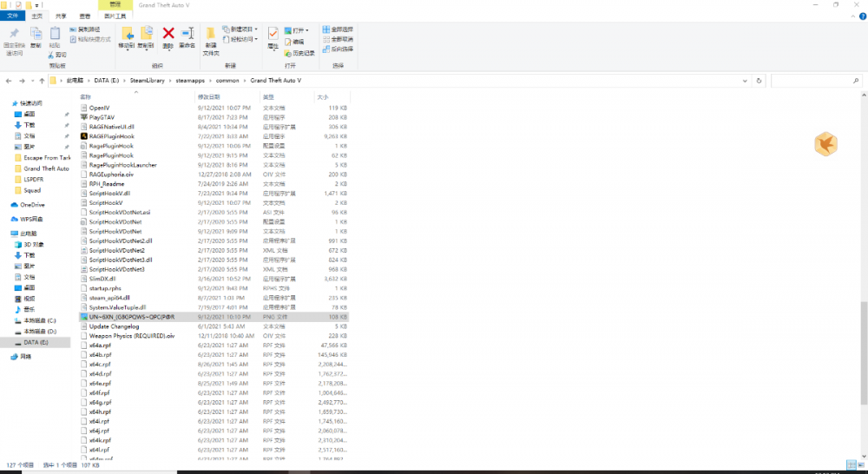Click the History (历史记录) button
The height and width of the screenshot is (474, 868).
coord(299,53)
